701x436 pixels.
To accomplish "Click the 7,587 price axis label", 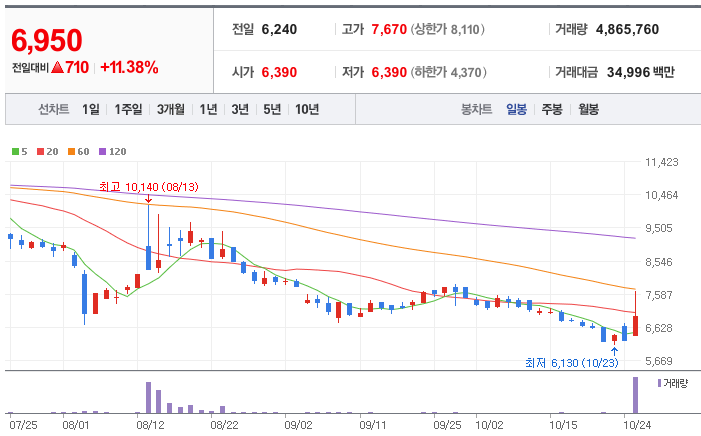I will [659, 295].
